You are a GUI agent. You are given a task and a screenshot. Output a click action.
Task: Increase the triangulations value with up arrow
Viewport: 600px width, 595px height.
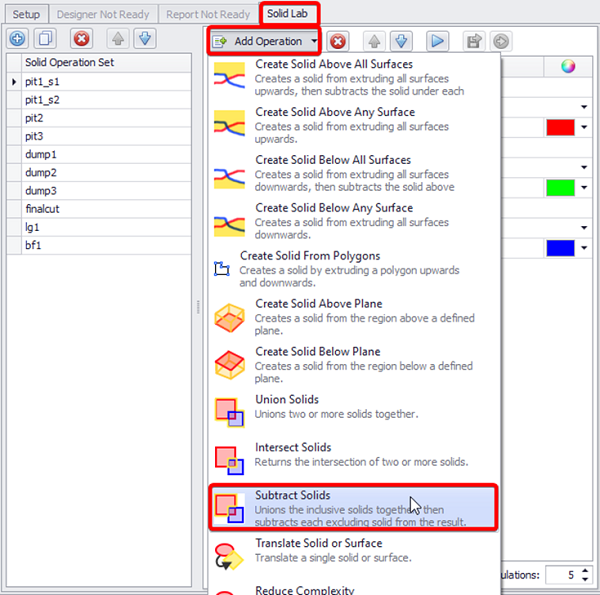click(x=585, y=571)
